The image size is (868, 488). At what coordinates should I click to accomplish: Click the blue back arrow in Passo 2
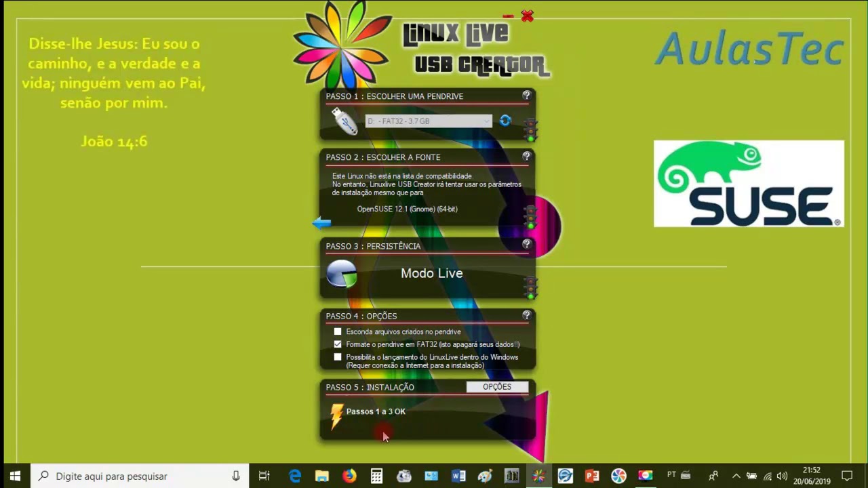click(321, 222)
